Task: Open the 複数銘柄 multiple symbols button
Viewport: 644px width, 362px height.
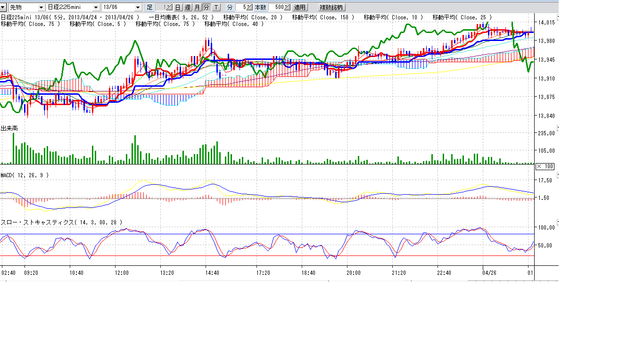Action: tap(332, 8)
